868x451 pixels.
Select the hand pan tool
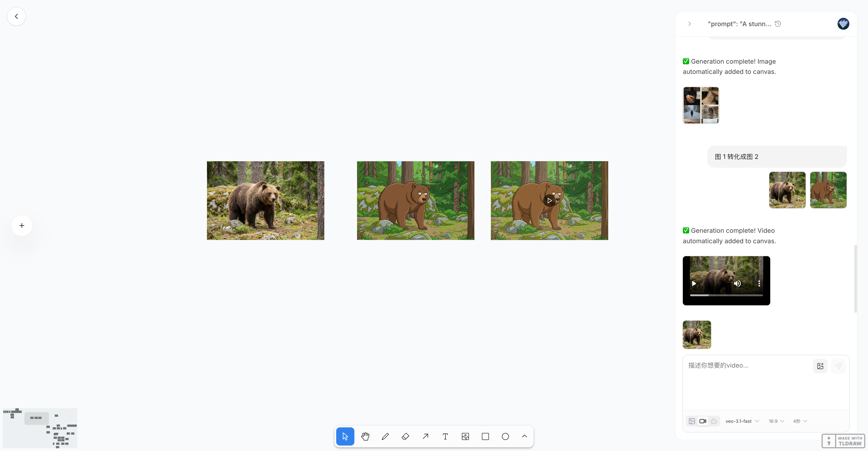(x=365, y=436)
